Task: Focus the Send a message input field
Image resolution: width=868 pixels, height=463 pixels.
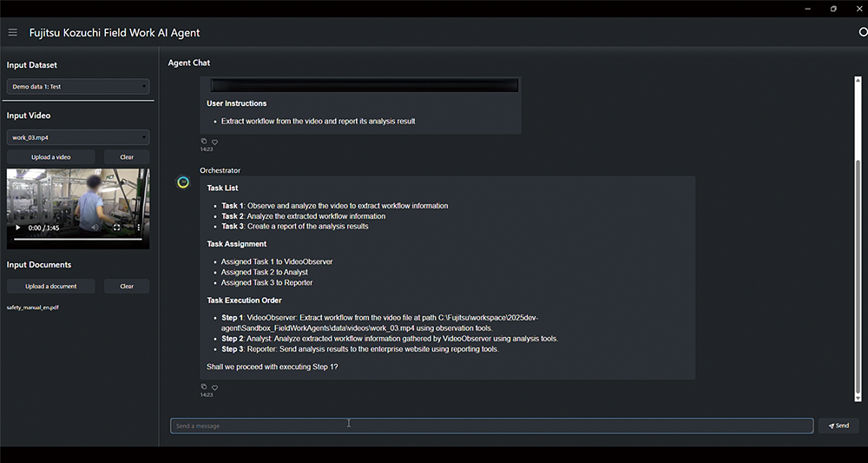Action: 491,426
